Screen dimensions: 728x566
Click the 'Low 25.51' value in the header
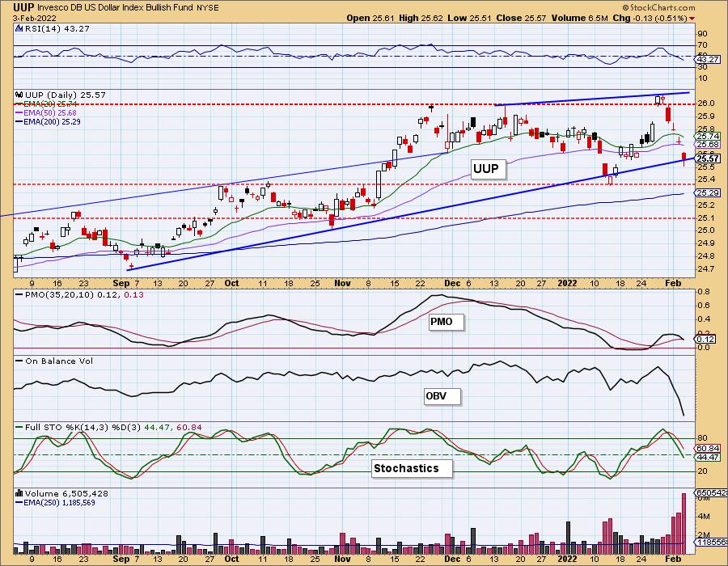469,18
